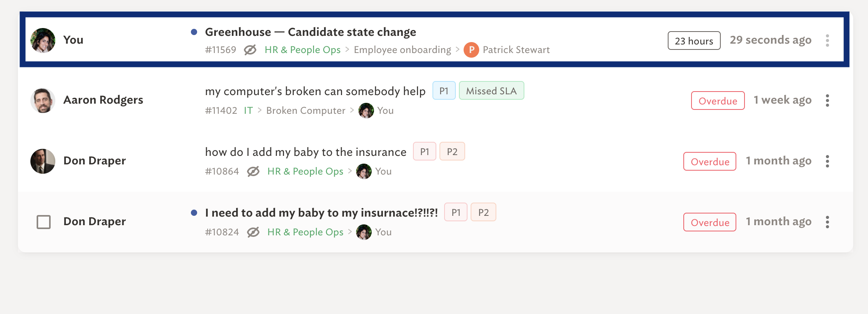Click unread blue dot on Greenhouse ticket
The image size is (868, 314).
pos(194,32)
